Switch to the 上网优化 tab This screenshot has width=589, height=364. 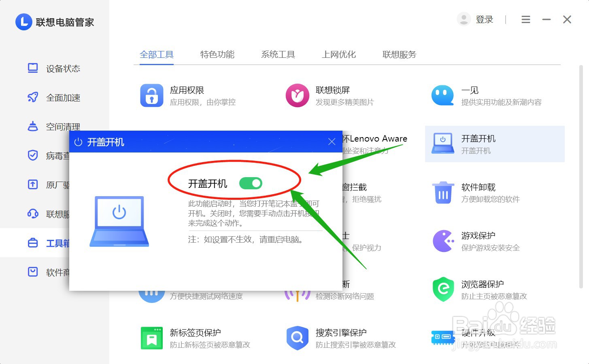tap(339, 55)
